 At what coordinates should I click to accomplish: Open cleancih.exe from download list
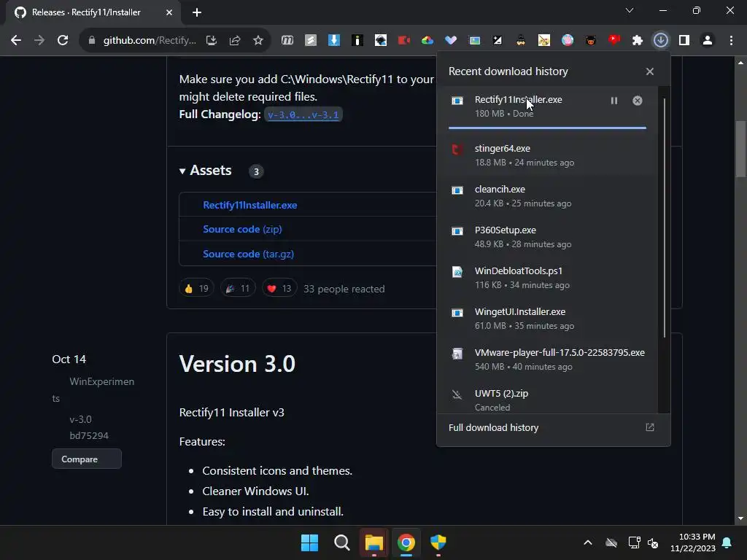547,196
